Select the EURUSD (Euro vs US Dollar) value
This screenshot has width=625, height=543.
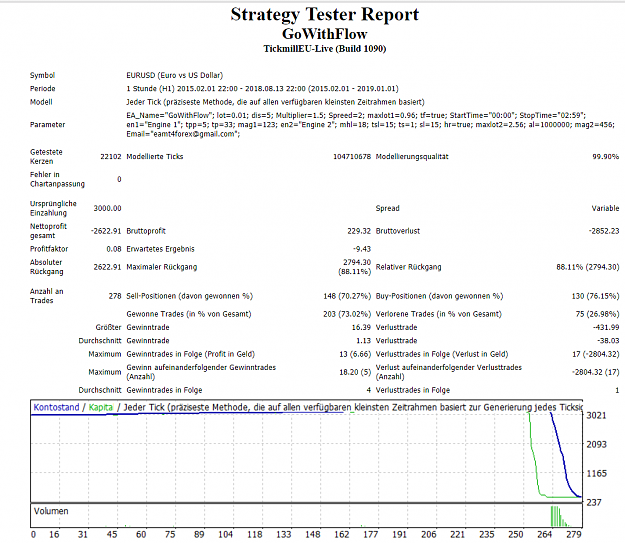click(x=175, y=75)
